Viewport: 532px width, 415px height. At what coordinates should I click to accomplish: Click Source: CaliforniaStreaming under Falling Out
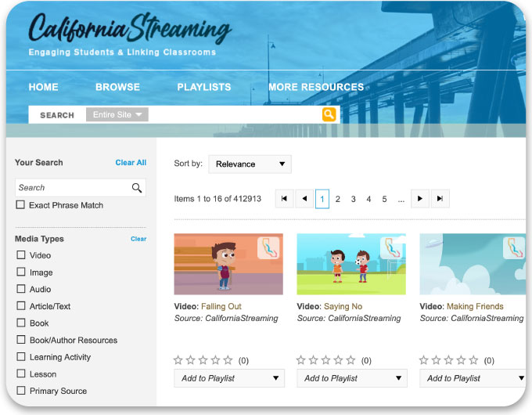click(226, 319)
